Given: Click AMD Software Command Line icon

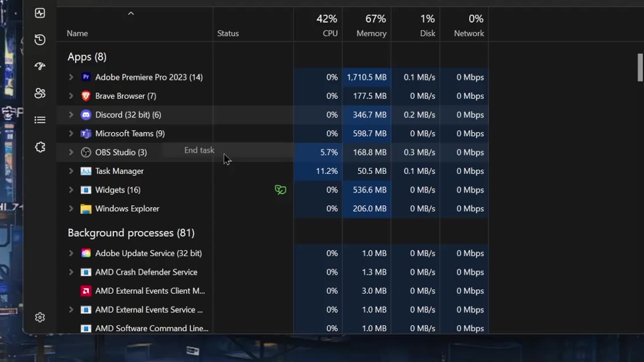Looking at the screenshot, I should click(x=86, y=328).
